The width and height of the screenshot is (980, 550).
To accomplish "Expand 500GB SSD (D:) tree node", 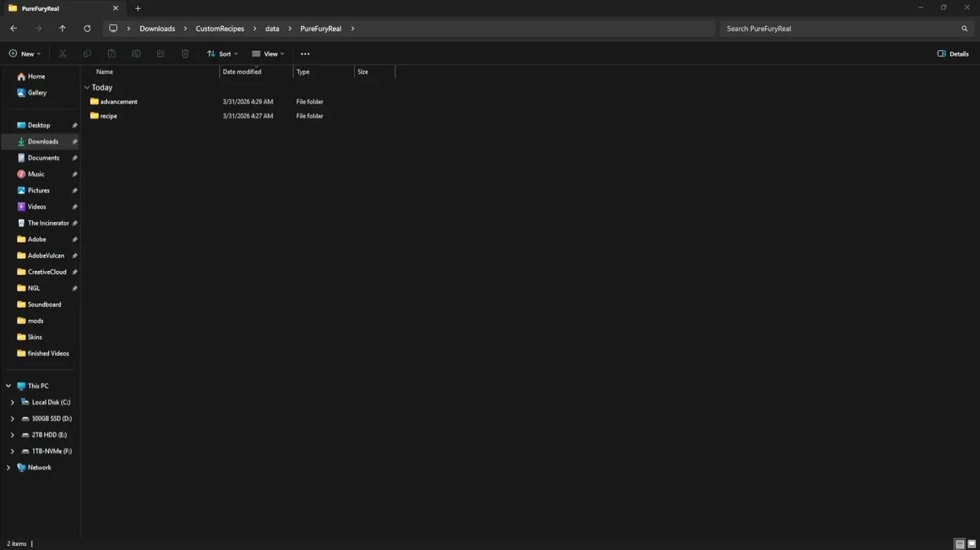I will pyautogui.click(x=12, y=419).
